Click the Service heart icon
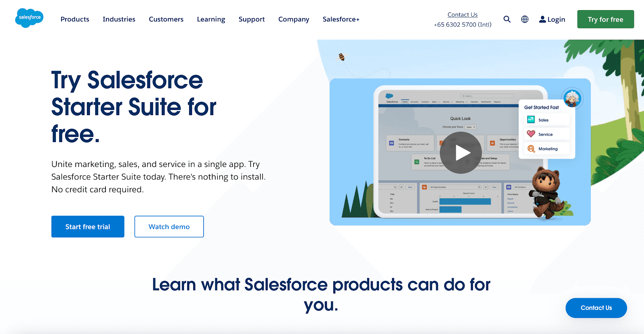Viewport: 644px width, 334px height. point(531,134)
